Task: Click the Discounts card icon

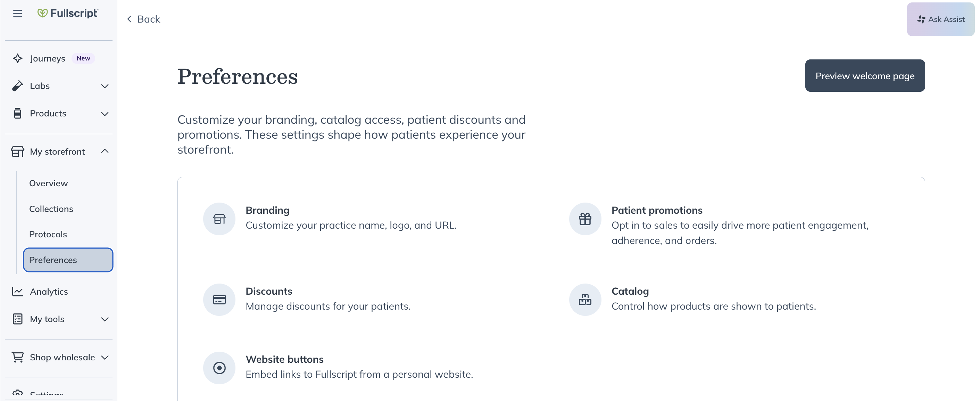Action: [219, 300]
